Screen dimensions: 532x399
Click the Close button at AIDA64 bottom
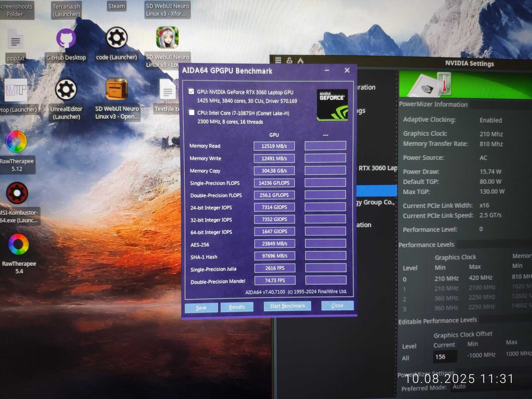coord(337,305)
